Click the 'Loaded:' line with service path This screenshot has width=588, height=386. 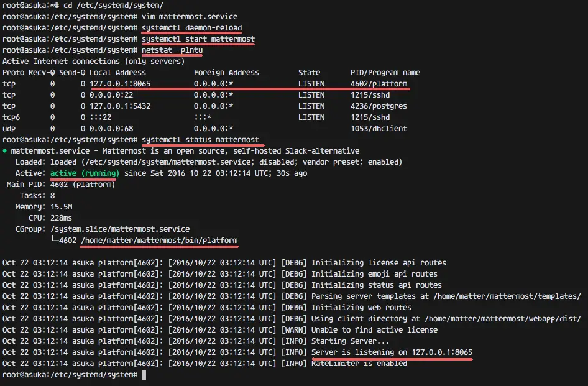pyautogui.click(x=208, y=162)
